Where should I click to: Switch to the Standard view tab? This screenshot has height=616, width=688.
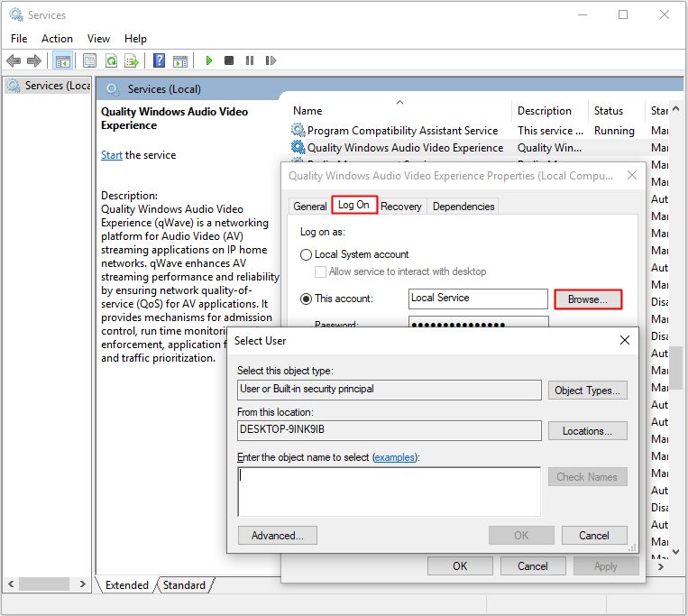click(184, 585)
